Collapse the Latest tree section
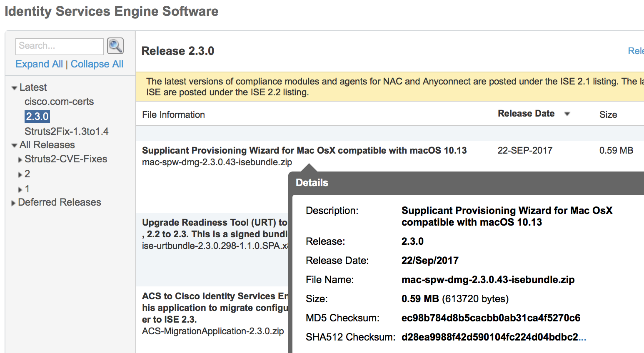Screen dimensions: 644x353 tap(15, 88)
